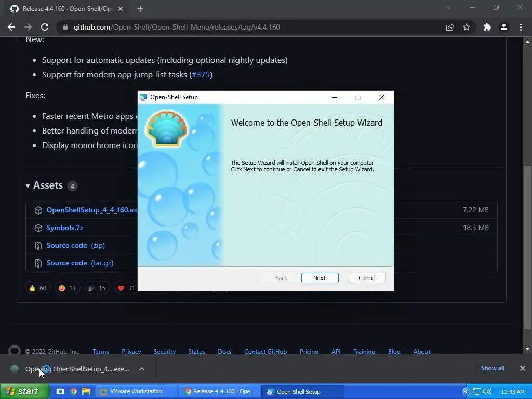Switch to Open-Shell Setup taskbar button
This screenshot has width=532, height=399.
(x=303, y=392)
